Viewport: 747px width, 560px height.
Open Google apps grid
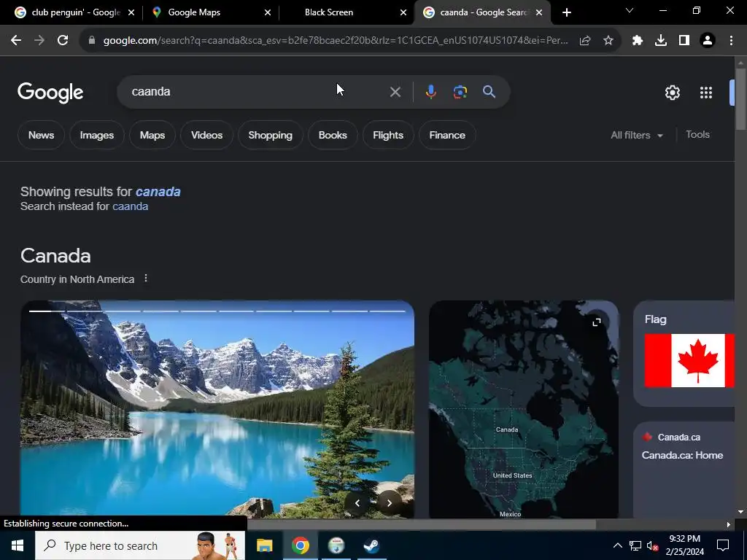706,93
